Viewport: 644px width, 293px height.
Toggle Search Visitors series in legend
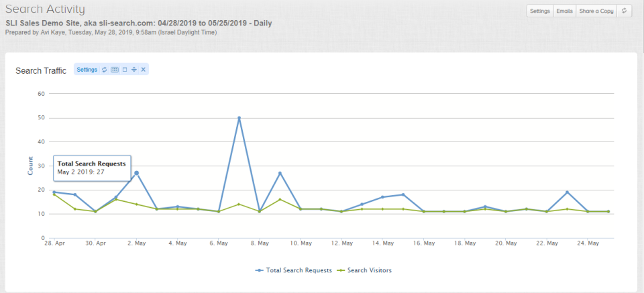364,270
